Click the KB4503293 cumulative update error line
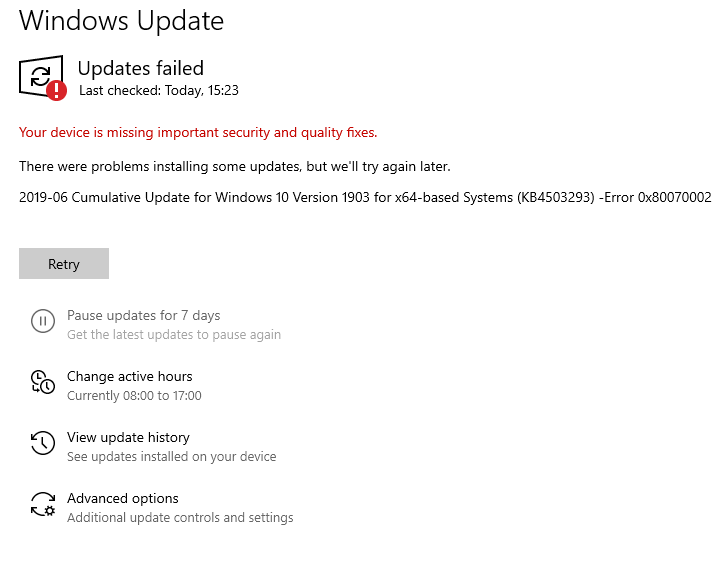Image resolution: width=721 pixels, height=563 pixels. click(x=365, y=197)
